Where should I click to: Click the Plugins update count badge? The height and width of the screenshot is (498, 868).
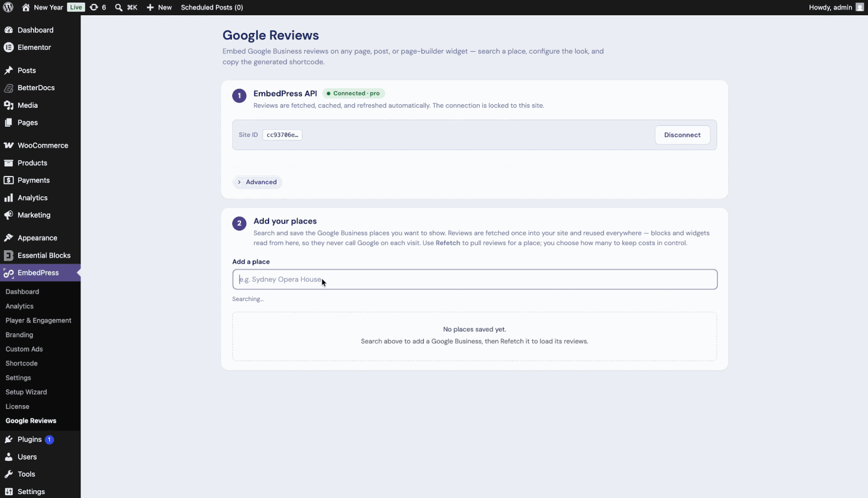click(50, 439)
